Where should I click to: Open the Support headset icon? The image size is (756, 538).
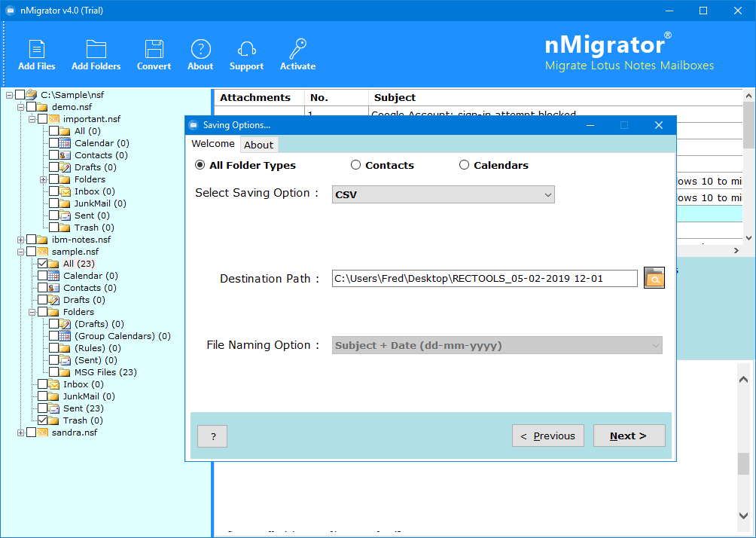(x=246, y=49)
